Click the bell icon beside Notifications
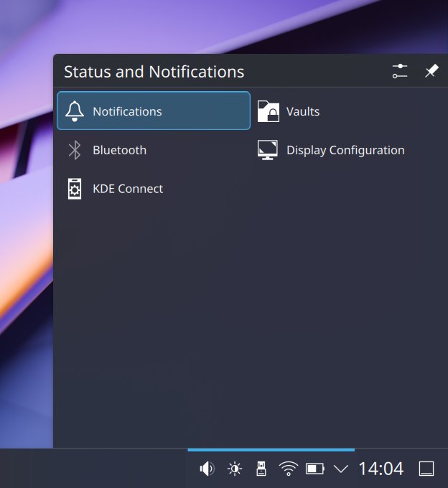448x488 pixels. coord(75,111)
